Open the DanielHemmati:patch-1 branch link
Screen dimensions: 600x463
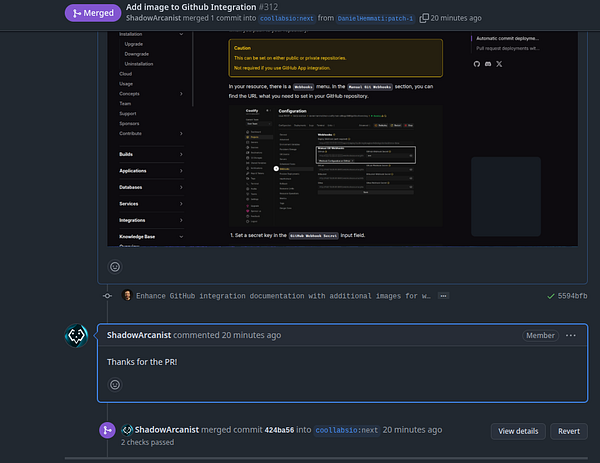375,18
